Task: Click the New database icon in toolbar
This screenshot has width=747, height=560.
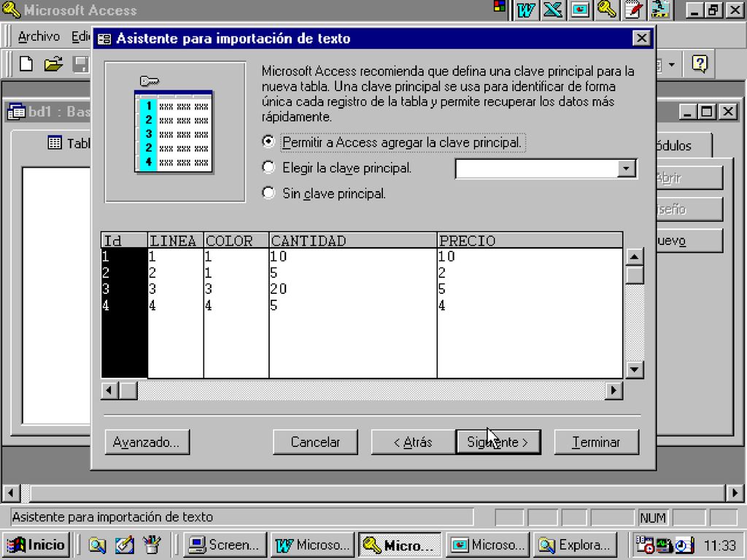Action: point(26,64)
